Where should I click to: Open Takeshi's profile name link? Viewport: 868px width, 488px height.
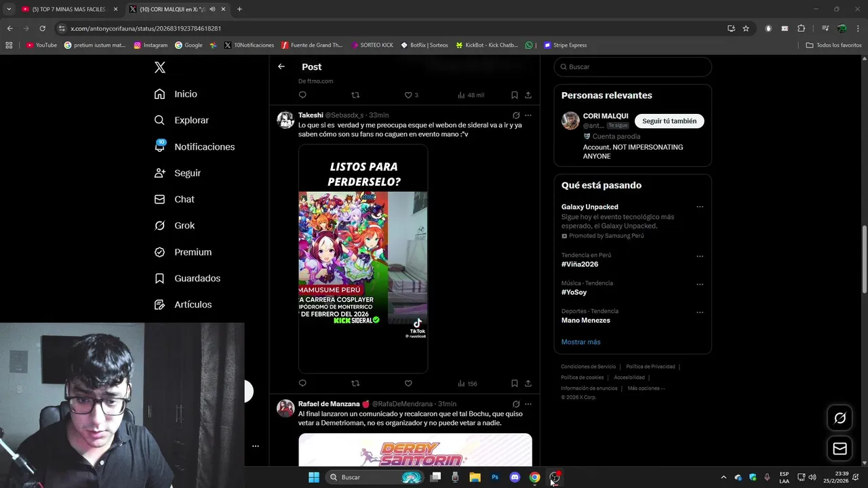click(x=311, y=115)
